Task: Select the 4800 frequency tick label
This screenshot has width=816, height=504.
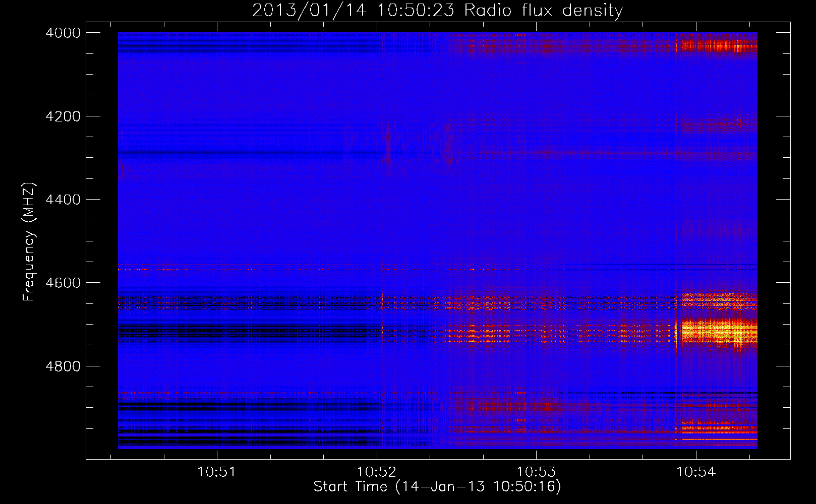Action: (63, 366)
